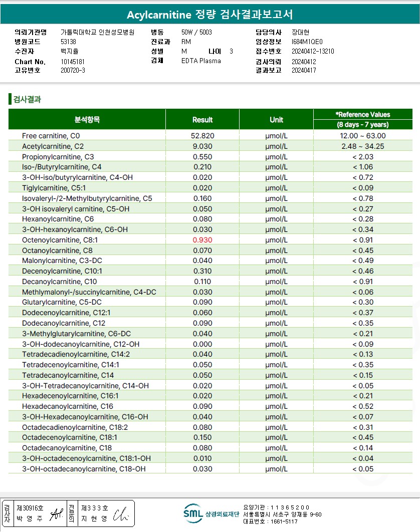Image resolution: width=420 pixels, height=532 pixels.
Task: Select 'Tetradecadienoylcarnitine, C14:2' row name
Action: [x=76, y=354]
